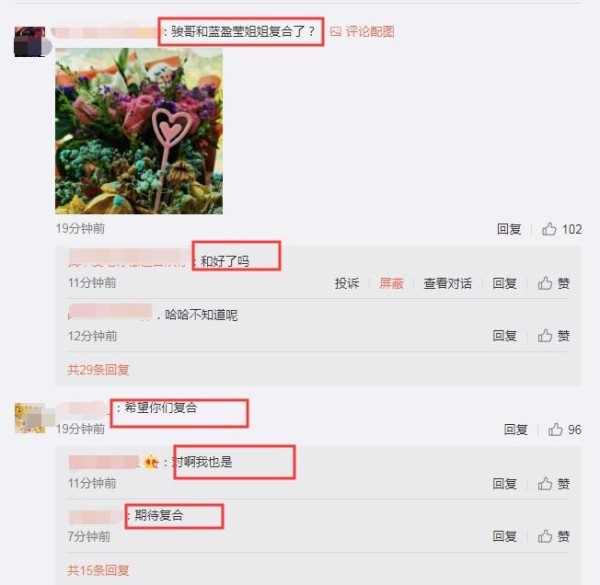600x585 pixels.
Task: Reply to the '希望你们复合' comment
Action: tap(515, 429)
